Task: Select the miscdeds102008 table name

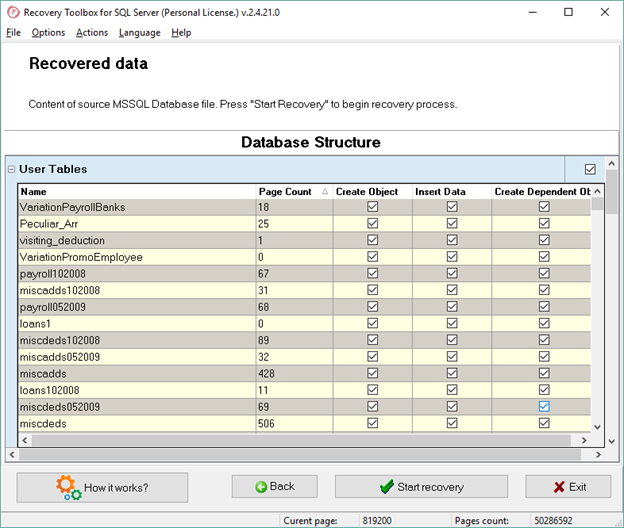Action: [x=60, y=341]
